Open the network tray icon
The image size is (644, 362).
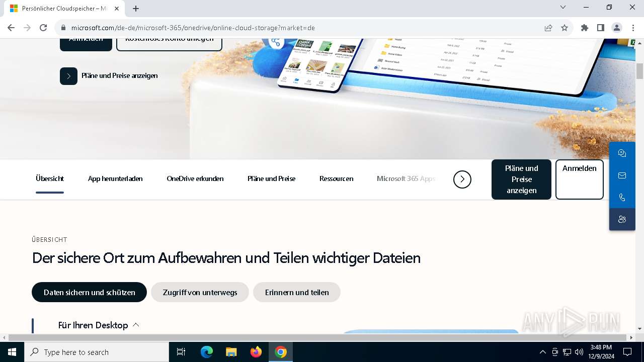pyautogui.click(x=567, y=352)
